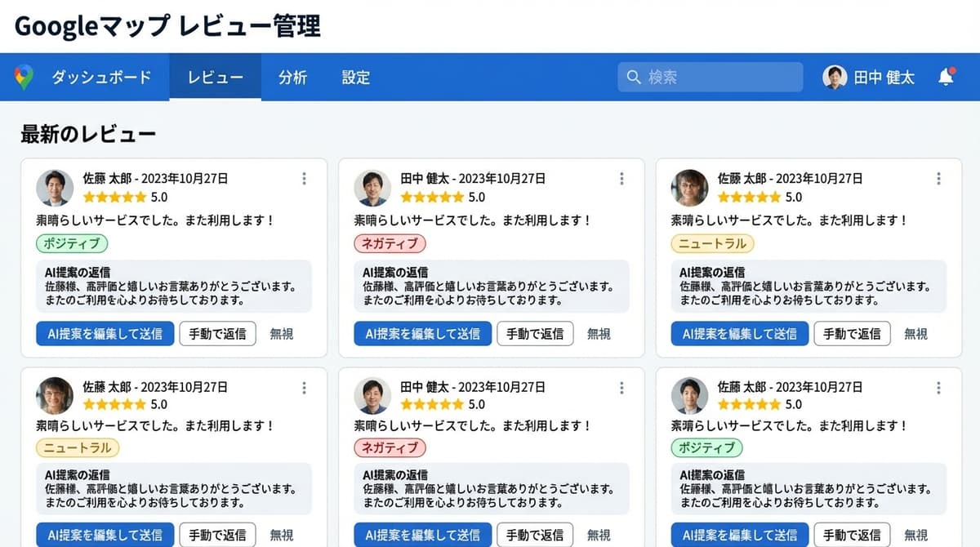This screenshot has height=547, width=980.
Task: Click the Googleマップ レビュー管理 title
Action: click(168, 26)
